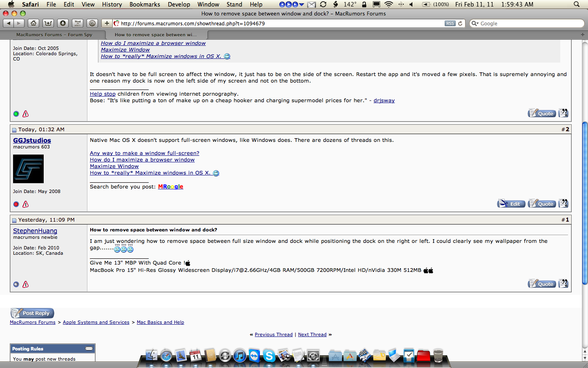Open the Bookmarks menu

coord(145,4)
